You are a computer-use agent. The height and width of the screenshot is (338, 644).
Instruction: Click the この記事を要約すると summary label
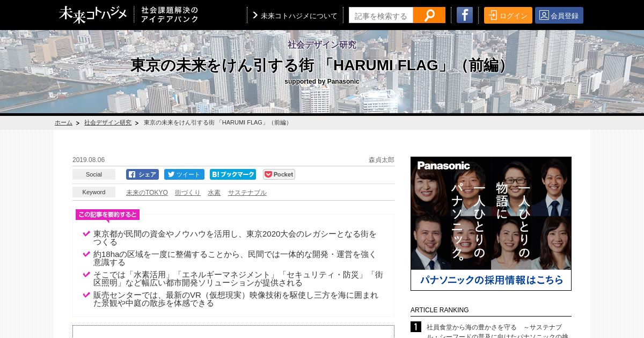click(x=107, y=215)
